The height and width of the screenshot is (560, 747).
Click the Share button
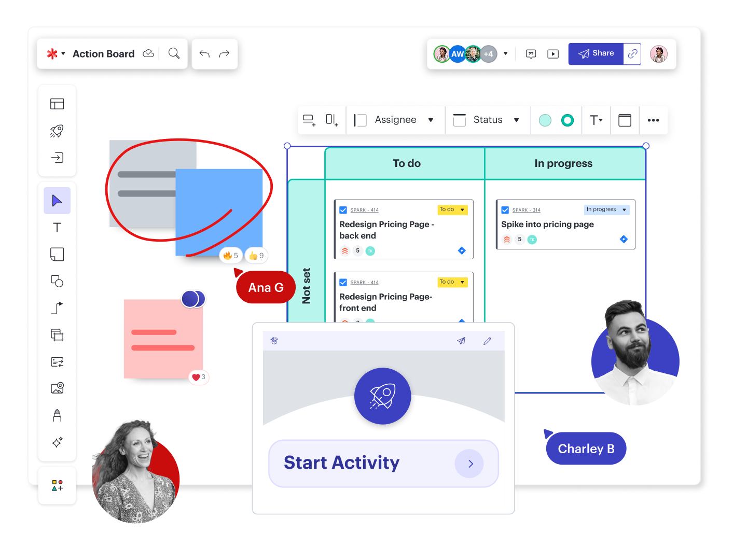coord(596,53)
